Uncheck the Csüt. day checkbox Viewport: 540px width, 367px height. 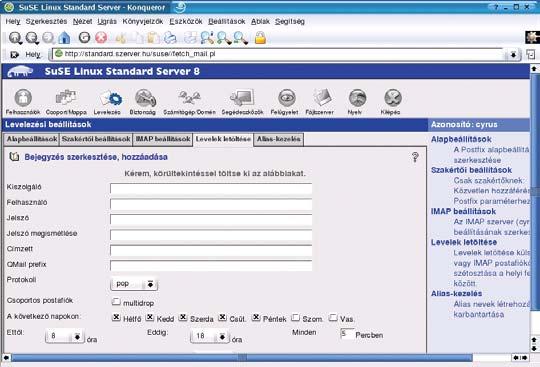[x=222, y=317]
